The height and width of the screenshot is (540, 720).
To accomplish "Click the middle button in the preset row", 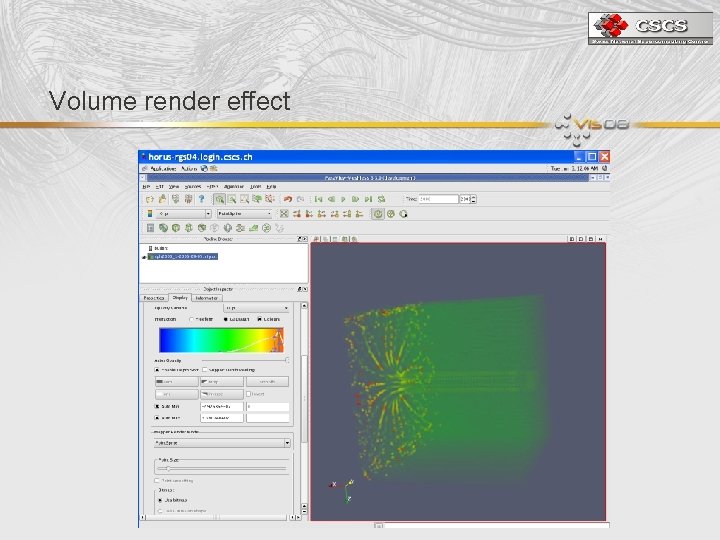I will point(222,382).
